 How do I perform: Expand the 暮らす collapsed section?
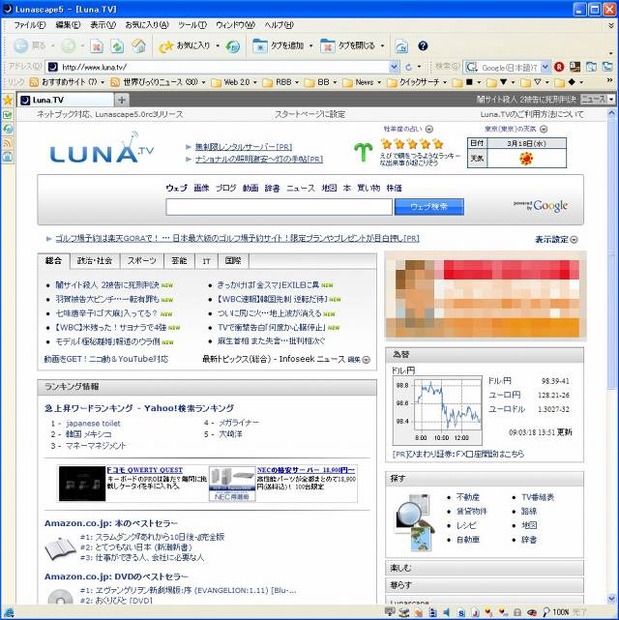coord(484,585)
